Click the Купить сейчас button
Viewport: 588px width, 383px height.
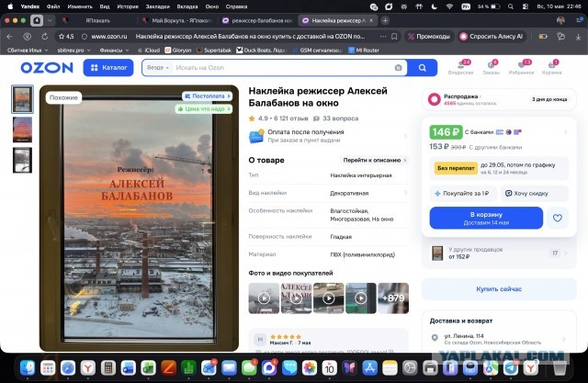499,289
